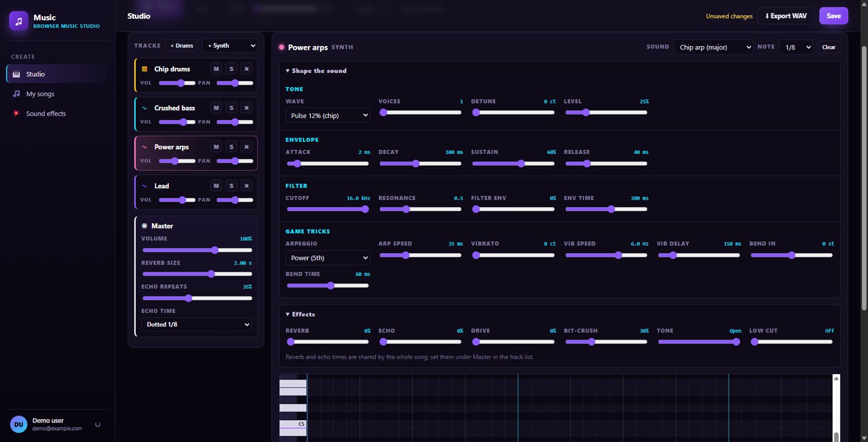Mute the Lead track

pos(216,186)
